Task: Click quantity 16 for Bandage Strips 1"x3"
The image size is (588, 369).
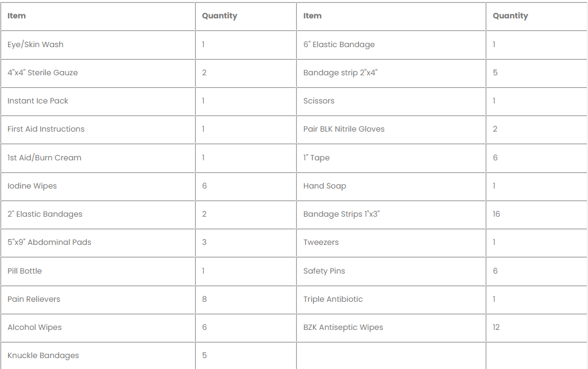Action: click(x=496, y=214)
